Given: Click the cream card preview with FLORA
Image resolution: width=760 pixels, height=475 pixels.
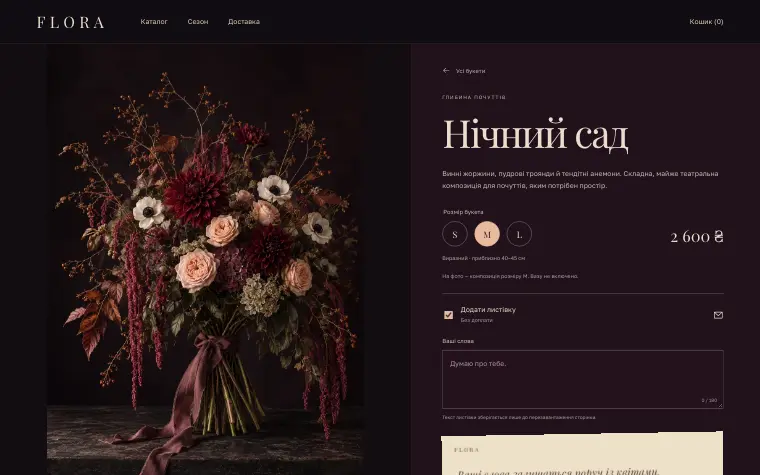Looking at the screenshot, I should [582, 453].
